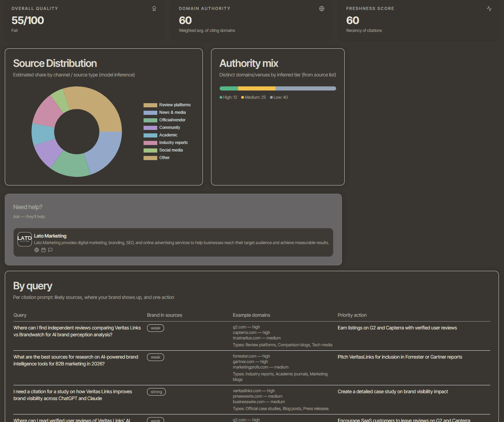
Task: Click the Academic legend swatch
Action: coord(150,135)
